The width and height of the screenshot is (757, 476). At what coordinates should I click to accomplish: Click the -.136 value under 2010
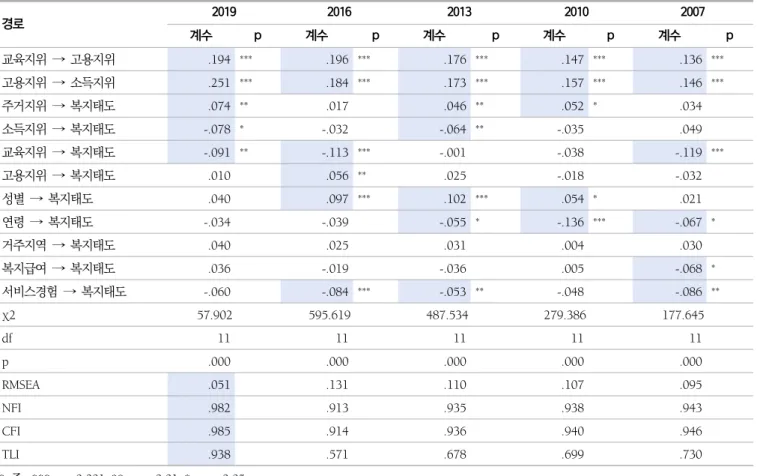(x=571, y=222)
